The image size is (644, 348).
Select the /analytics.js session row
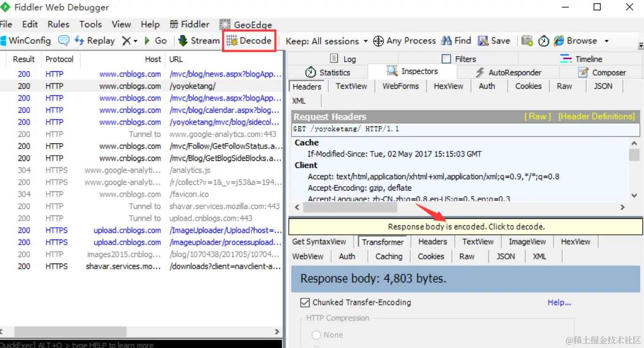coord(141,170)
